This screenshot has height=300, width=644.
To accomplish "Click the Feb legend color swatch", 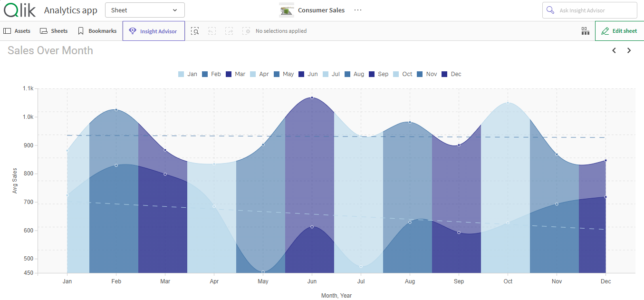I will 205,74.
